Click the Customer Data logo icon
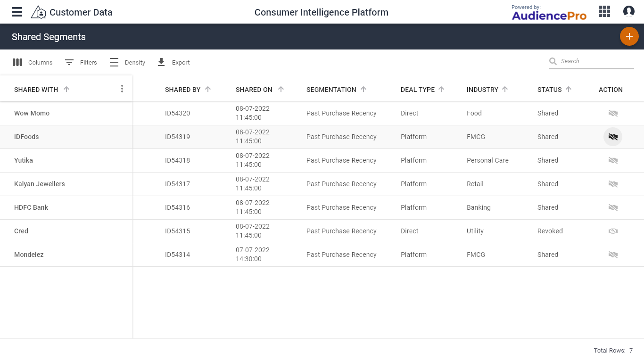Screen dimensions: 644x362 (38, 12)
